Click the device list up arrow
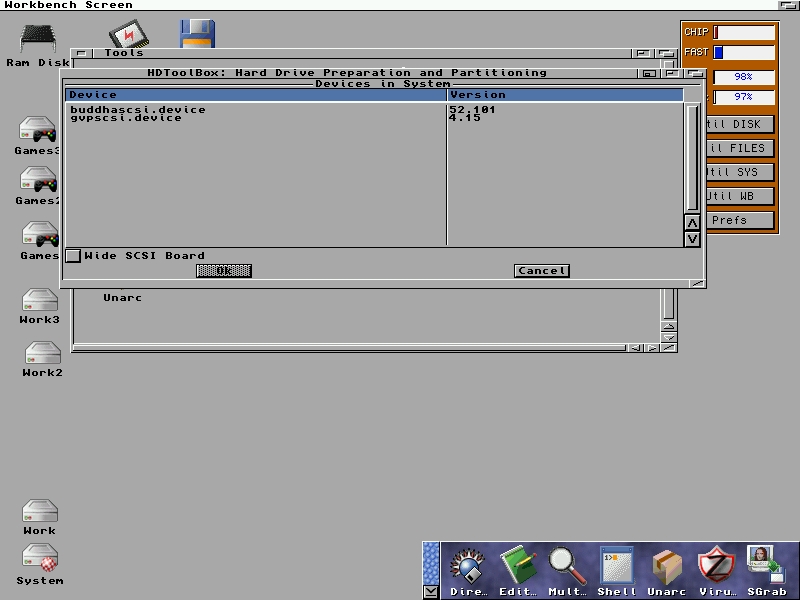800x600 pixels. (692, 223)
